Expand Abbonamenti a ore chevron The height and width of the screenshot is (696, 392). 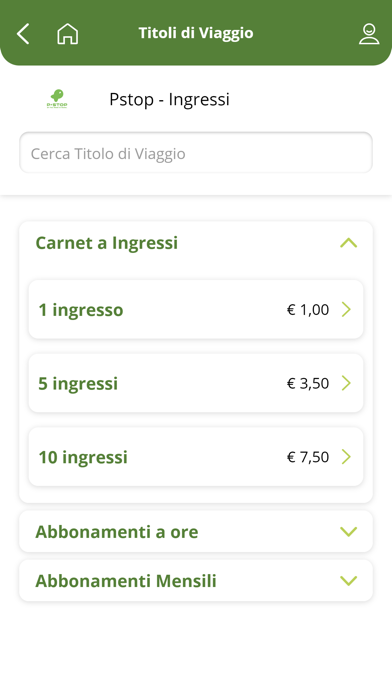click(x=348, y=531)
